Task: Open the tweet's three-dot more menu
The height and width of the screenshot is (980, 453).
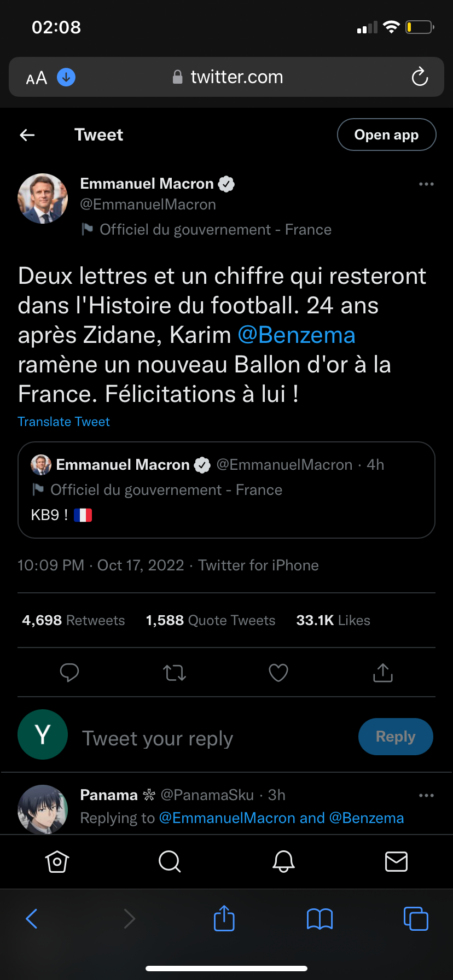Action: point(426,184)
